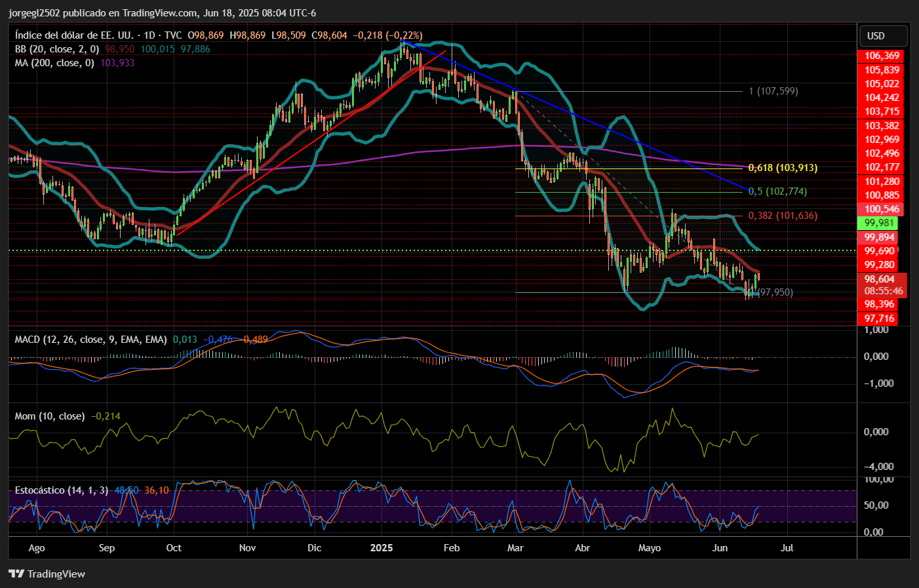Click the 99,894 price label
The height and width of the screenshot is (588, 919).
click(x=879, y=237)
